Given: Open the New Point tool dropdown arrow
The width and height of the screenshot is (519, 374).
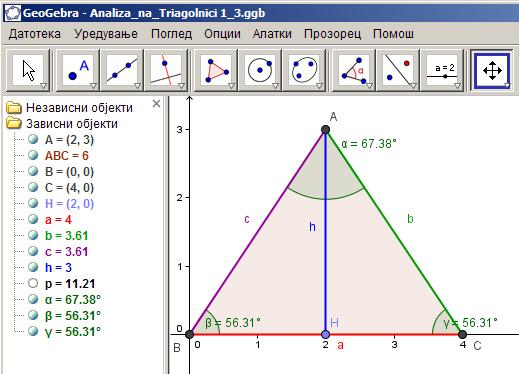Looking at the screenshot, I should [x=93, y=86].
